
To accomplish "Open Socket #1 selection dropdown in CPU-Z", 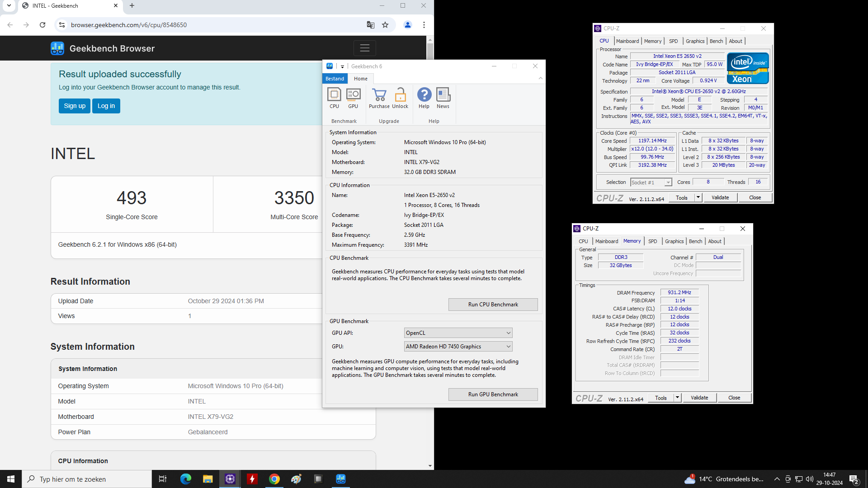I will tap(651, 182).
